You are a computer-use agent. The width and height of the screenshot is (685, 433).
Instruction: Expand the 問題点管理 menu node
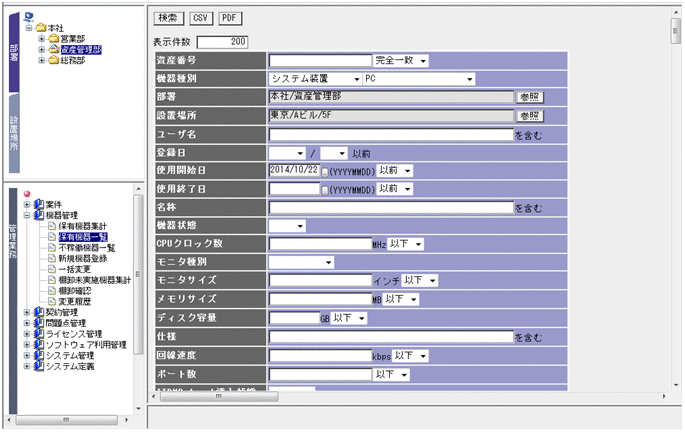pos(27,323)
